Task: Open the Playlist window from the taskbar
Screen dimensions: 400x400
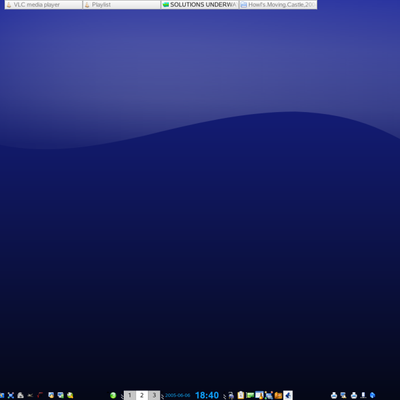Action: [122, 5]
